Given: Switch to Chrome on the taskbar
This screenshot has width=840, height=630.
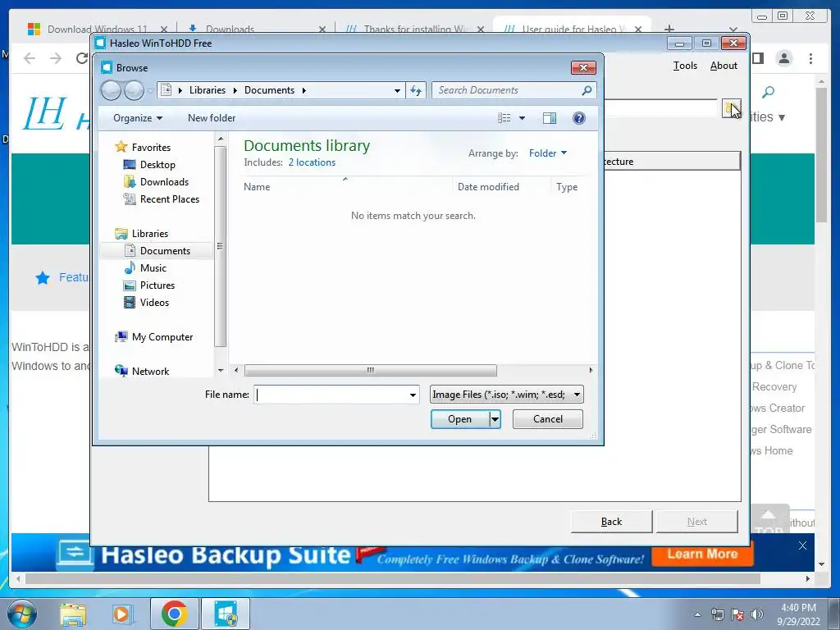Looking at the screenshot, I should 174,614.
